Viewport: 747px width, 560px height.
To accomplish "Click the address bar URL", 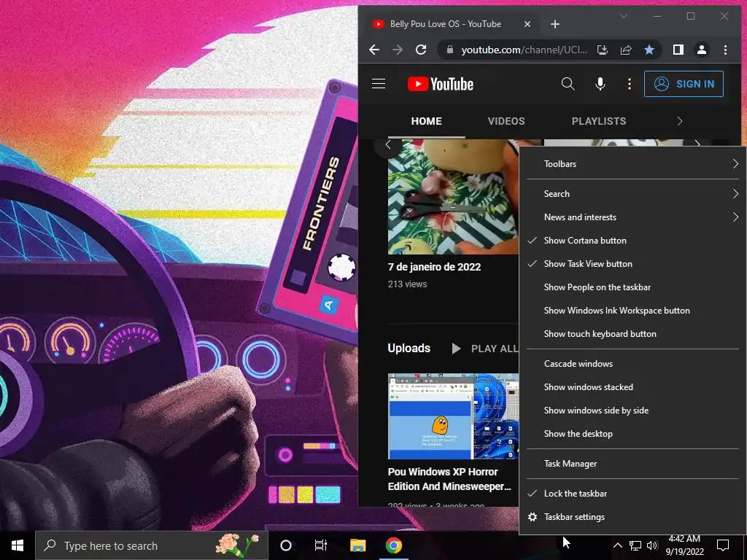I will [524, 50].
